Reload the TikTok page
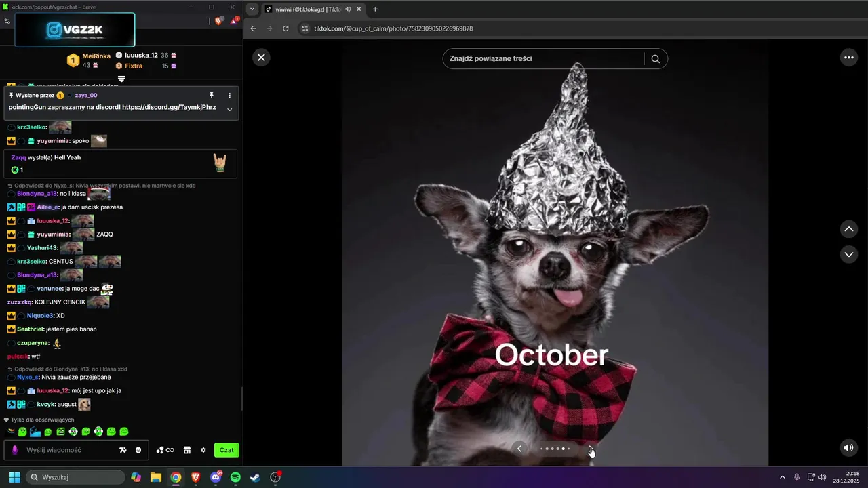The image size is (868, 488). pos(285,28)
